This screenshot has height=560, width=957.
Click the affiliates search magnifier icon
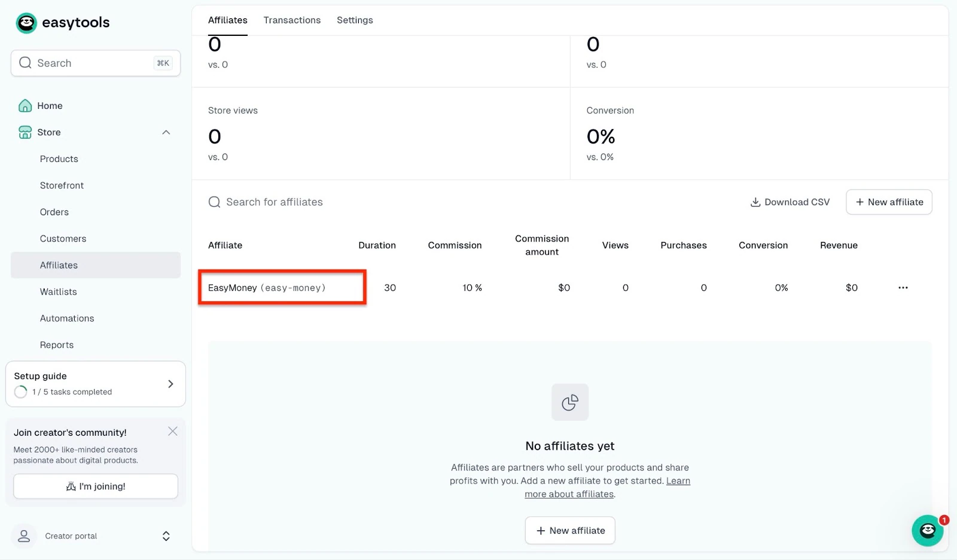tap(214, 202)
